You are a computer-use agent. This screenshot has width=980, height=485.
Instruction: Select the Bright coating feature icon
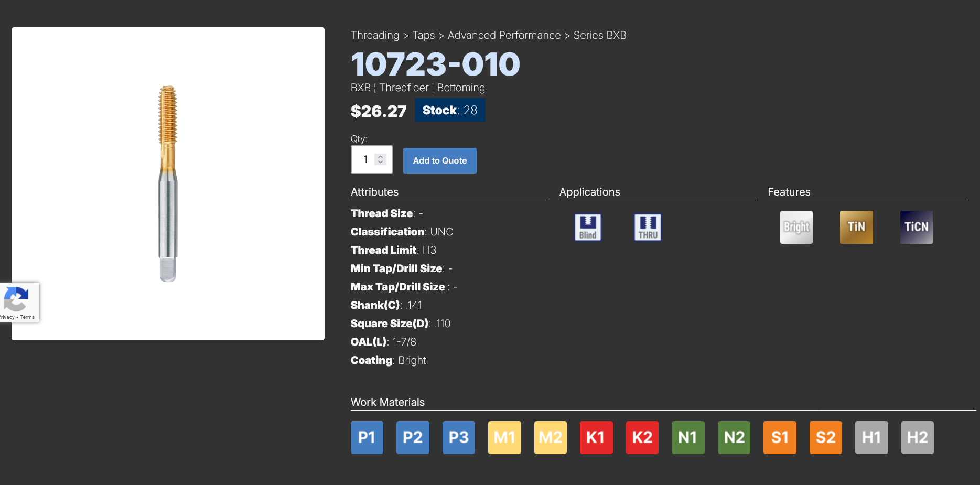pyautogui.click(x=796, y=227)
